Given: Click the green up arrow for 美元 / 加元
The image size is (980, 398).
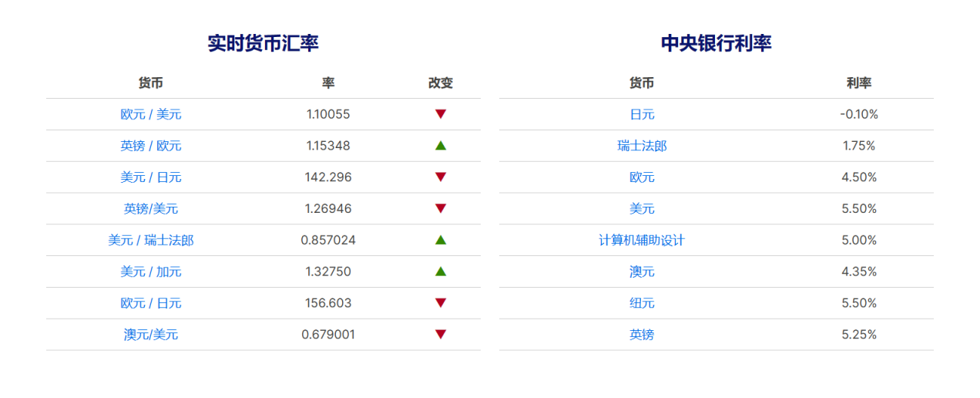Looking at the screenshot, I should pos(441,272).
